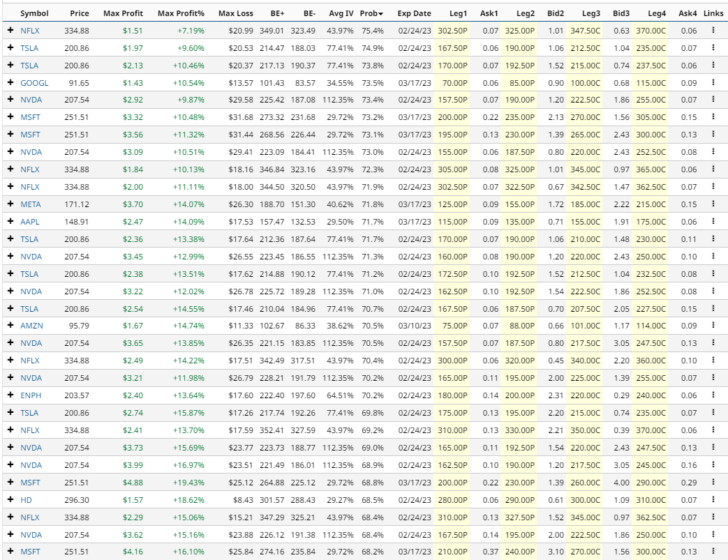Viewport: 728px width, 560px height.
Task: Open links menu for TSLA $2.36 row
Action: click(x=713, y=239)
